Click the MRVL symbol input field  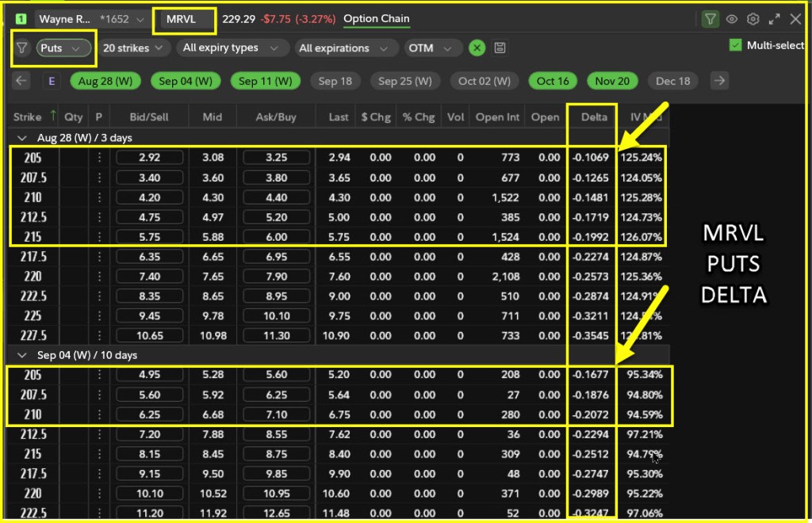(x=188, y=20)
